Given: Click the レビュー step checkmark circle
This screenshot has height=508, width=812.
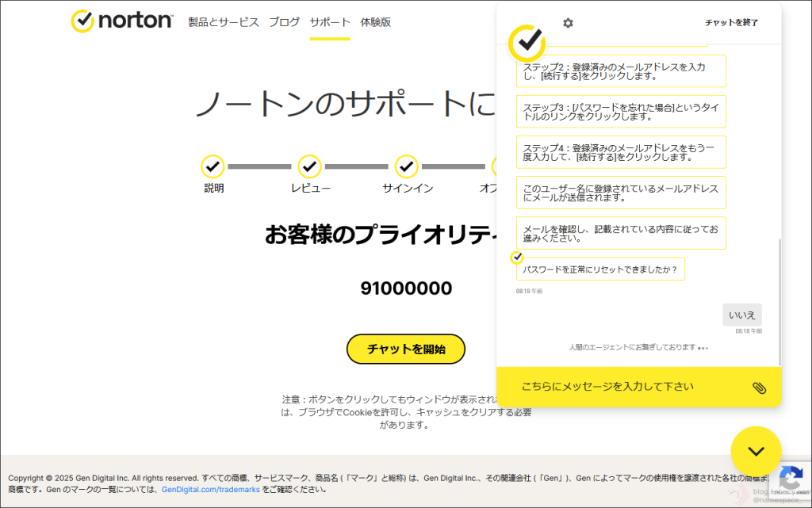Looking at the screenshot, I should 309,166.
